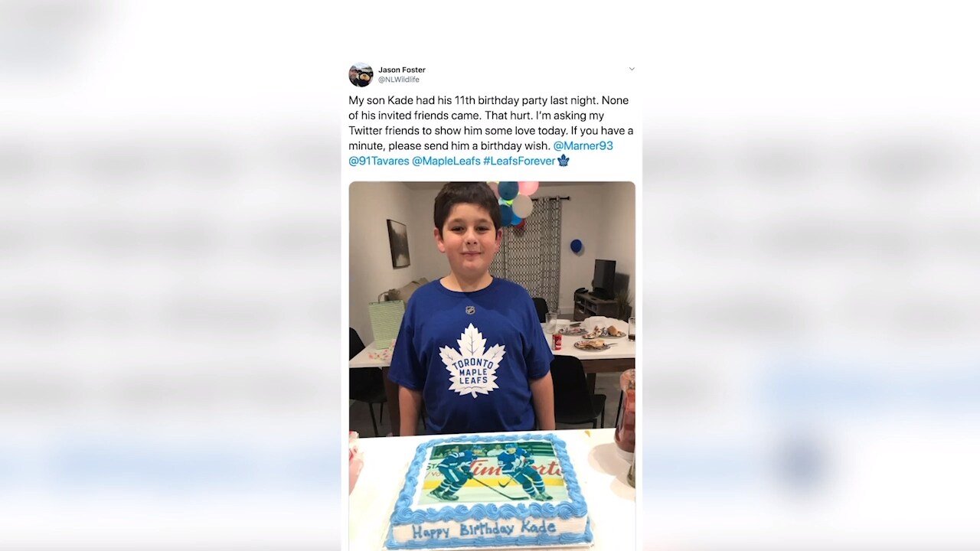Click the Jason Foster display name
980x551 pixels.
click(x=401, y=70)
